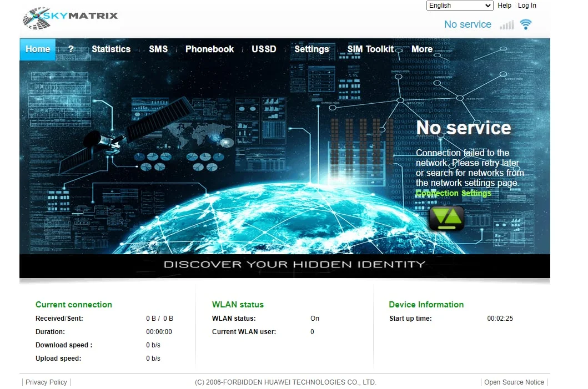Click the SkyMatrix logo
The image size is (588, 389).
70,17
